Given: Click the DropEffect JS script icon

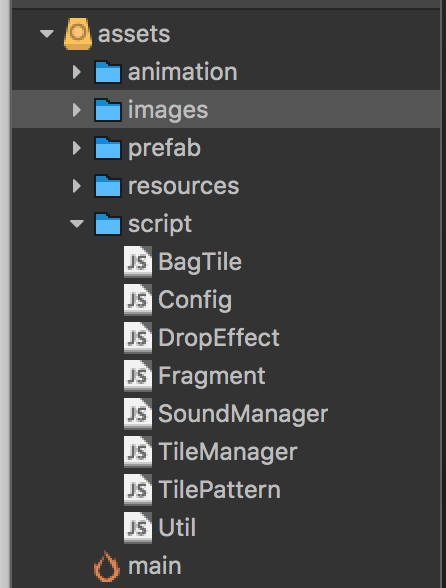Looking at the screenshot, I should [138, 338].
